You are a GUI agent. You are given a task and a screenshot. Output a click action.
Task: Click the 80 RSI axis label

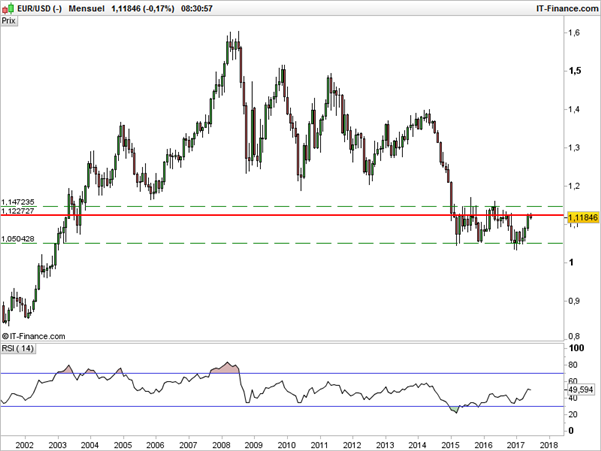click(573, 365)
